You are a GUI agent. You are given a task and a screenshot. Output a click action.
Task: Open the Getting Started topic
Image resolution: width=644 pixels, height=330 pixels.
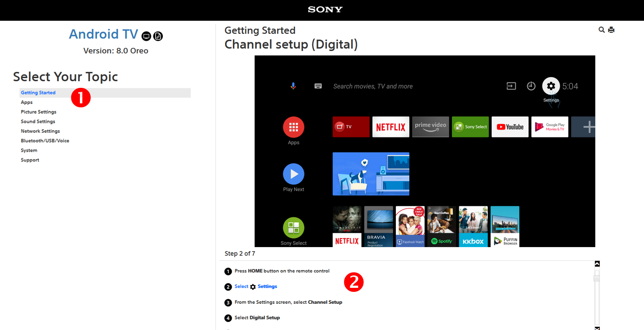[x=38, y=93]
